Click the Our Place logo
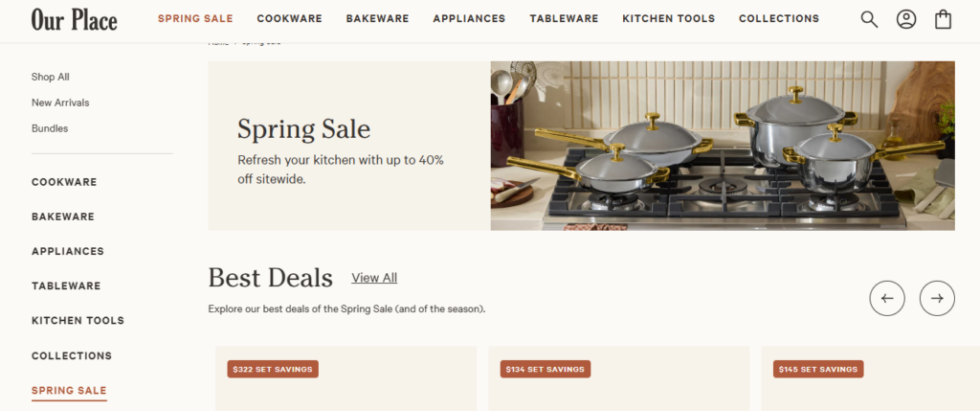This screenshot has height=411, width=980. tap(74, 19)
